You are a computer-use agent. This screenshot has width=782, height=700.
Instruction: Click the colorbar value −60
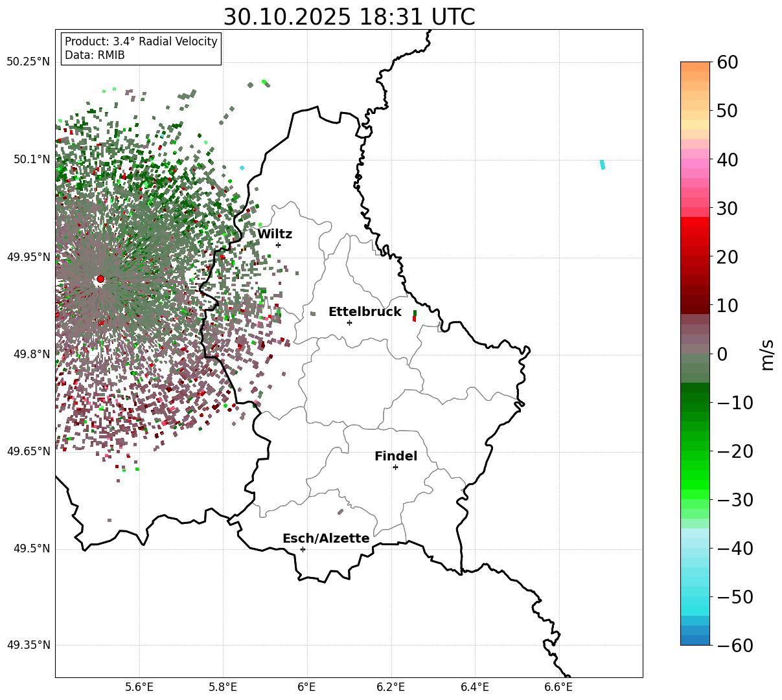tap(735, 645)
